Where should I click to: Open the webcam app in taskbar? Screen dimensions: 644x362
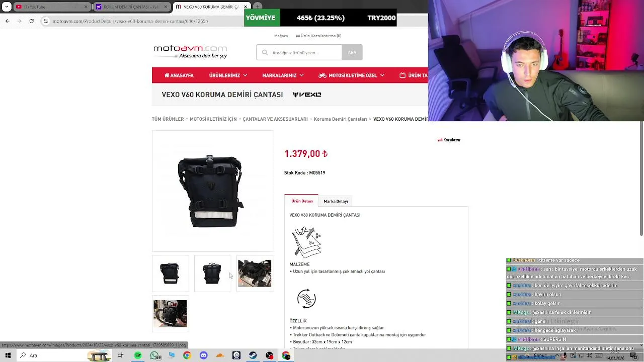(236, 355)
